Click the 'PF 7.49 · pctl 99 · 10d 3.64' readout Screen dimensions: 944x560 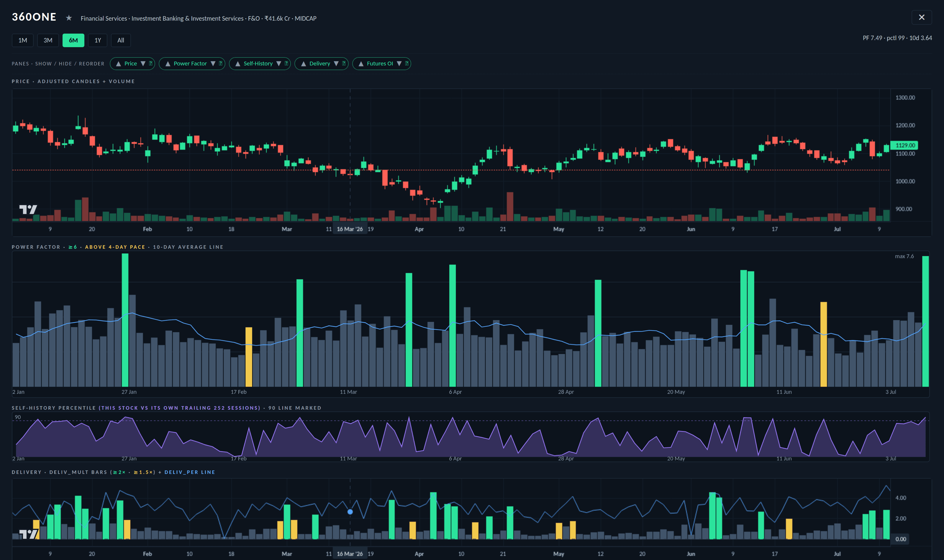click(897, 38)
